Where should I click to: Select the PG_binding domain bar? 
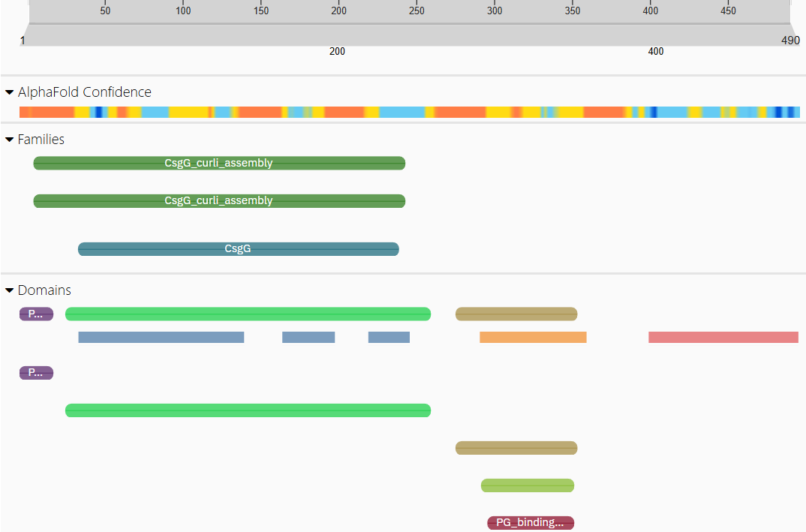click(x=531, y=523)
